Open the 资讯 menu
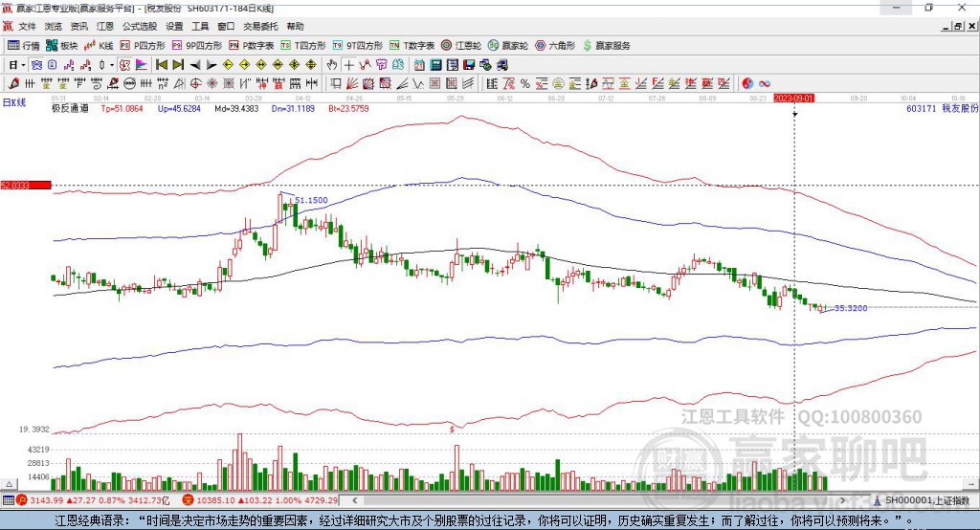Viewport: 980px width, 530px height. [x=78, y=26]
